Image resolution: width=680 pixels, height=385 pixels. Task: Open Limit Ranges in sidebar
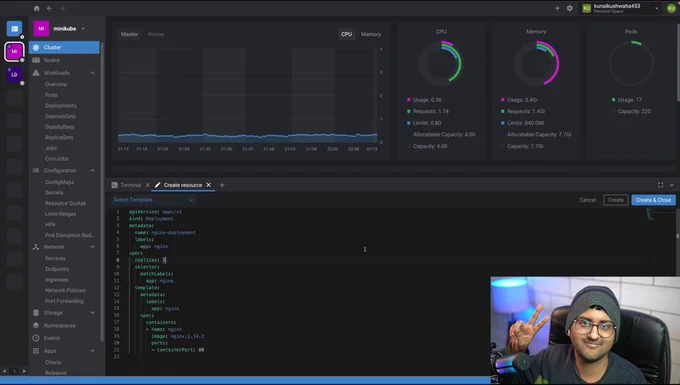(x=60, y=214)
